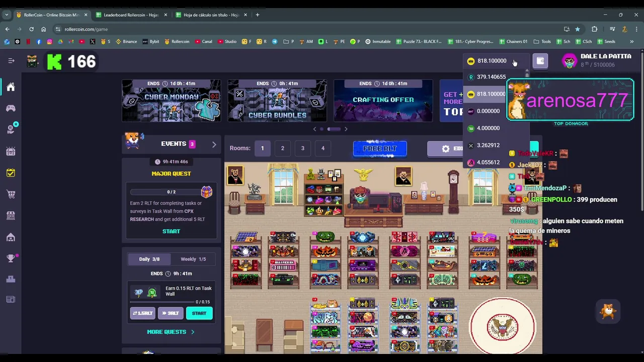Image resolution: width=644 pixels, height=362 pixels.
Task: Open the Rollercoin bookmark
Action: pos(177,41)
